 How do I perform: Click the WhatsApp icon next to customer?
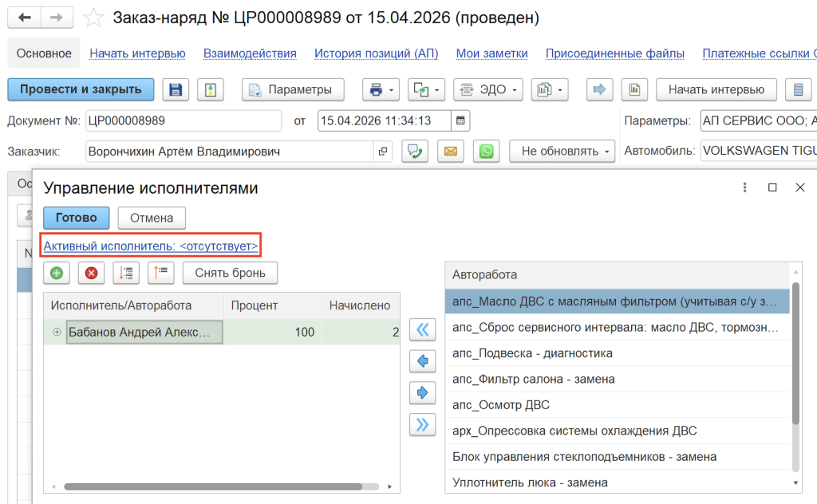[x=486, y=152]
